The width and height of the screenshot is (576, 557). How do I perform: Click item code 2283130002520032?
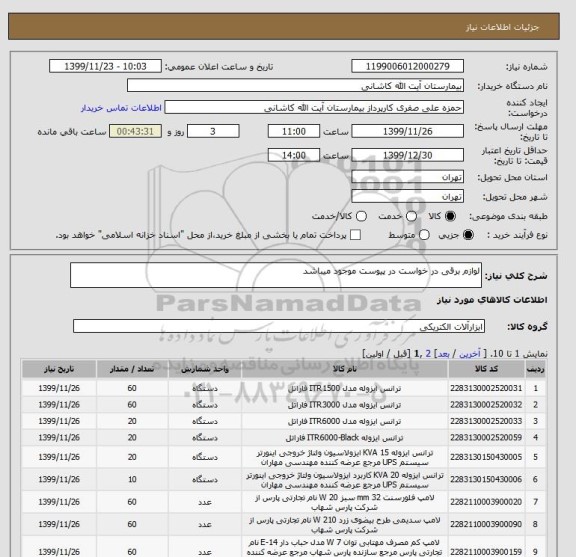coord(486,405)
